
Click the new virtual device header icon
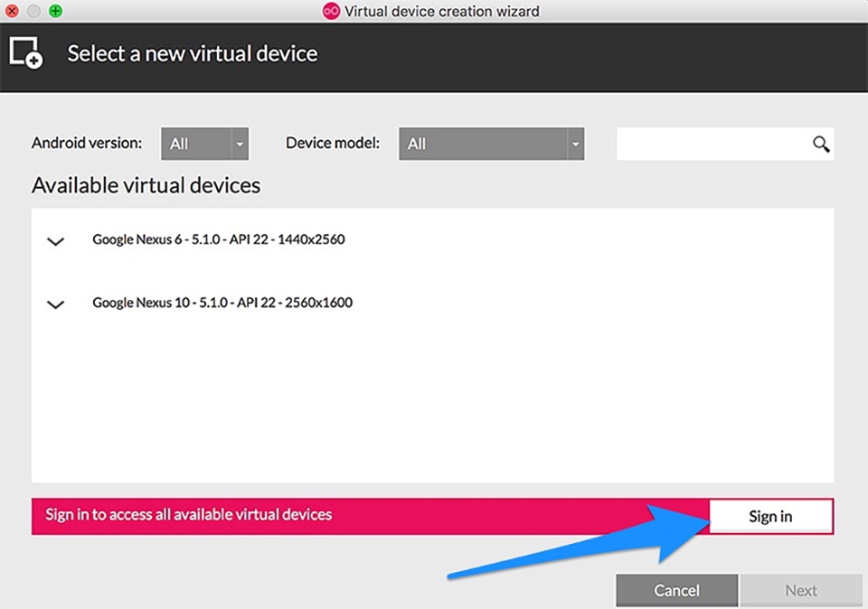[25, 52]
